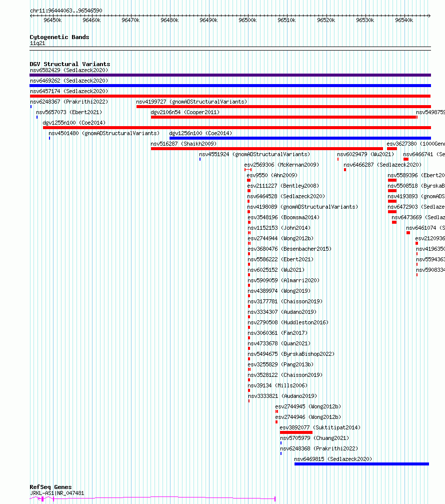Click the nsv6457174 (Sedlazeck2020) label
This screenshot has width=445, height=504.
pyautogui.click(x=69, y=91)
